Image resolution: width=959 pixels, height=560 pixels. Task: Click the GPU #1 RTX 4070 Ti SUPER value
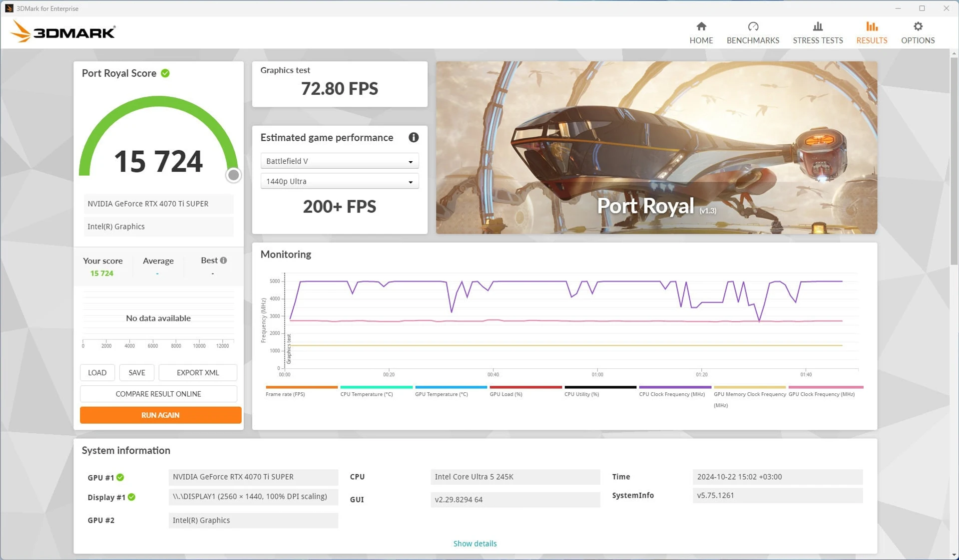tap(253, 477)
